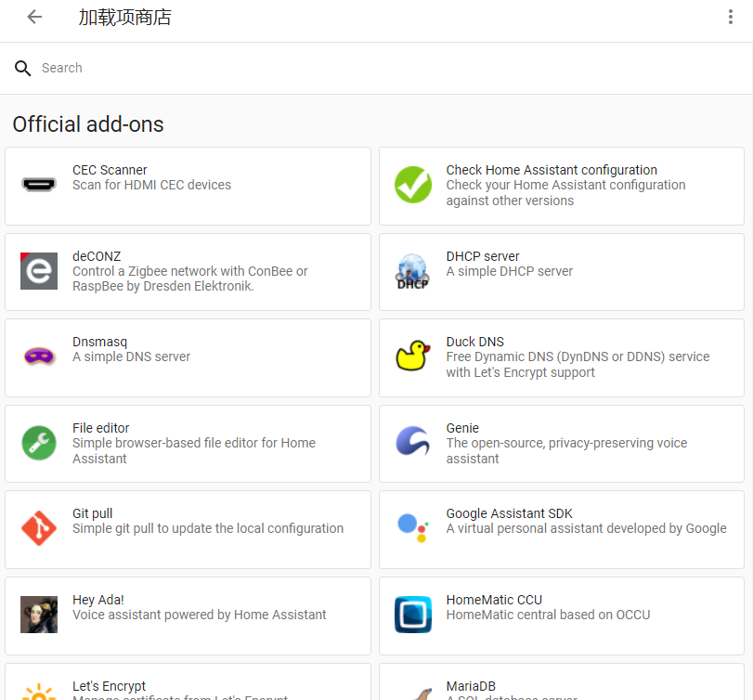
Task: Open the CEC Scanner add-on title
Action: coord(110,170)
